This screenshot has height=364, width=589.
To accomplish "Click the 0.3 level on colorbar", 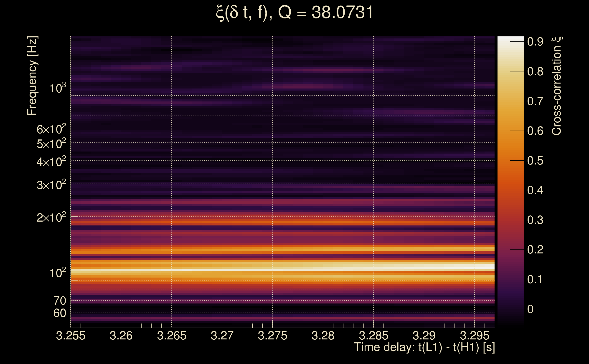I will pyautogui.click(x=535, y=220).
